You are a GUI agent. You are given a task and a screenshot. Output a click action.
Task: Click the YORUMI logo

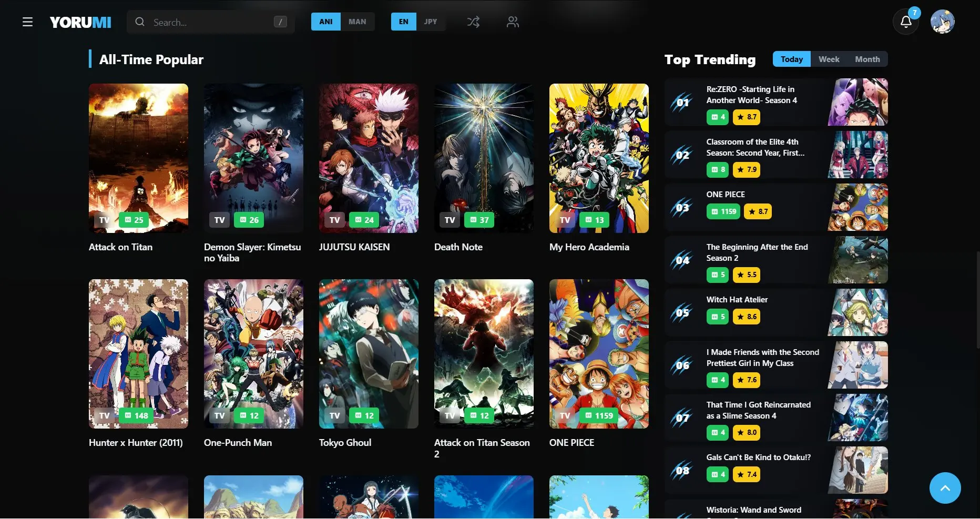coord(80,22)
